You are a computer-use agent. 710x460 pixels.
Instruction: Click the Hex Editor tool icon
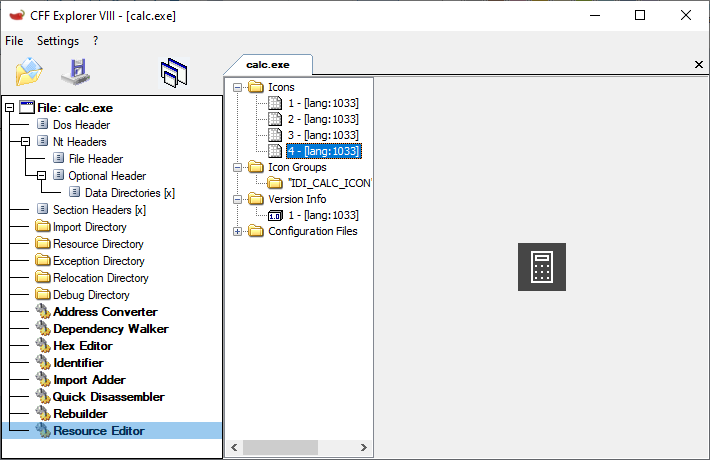click(43, 345)
